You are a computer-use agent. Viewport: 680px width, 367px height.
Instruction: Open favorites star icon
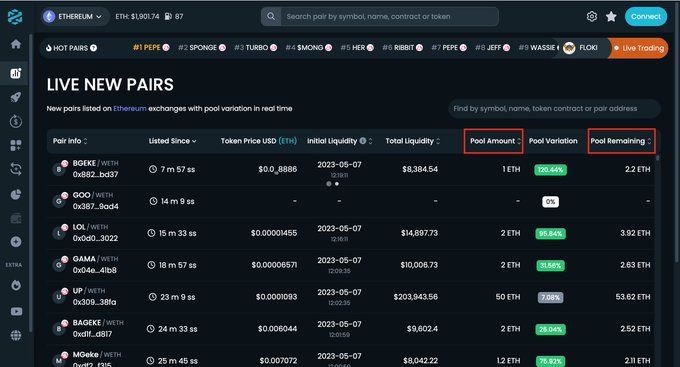611,16
